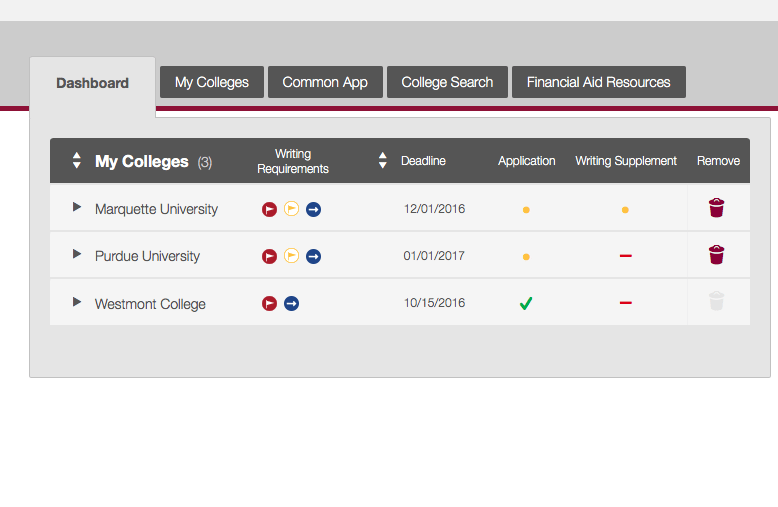
Task: Open Financial Aid Resources tab
Action: coord(598,82)
